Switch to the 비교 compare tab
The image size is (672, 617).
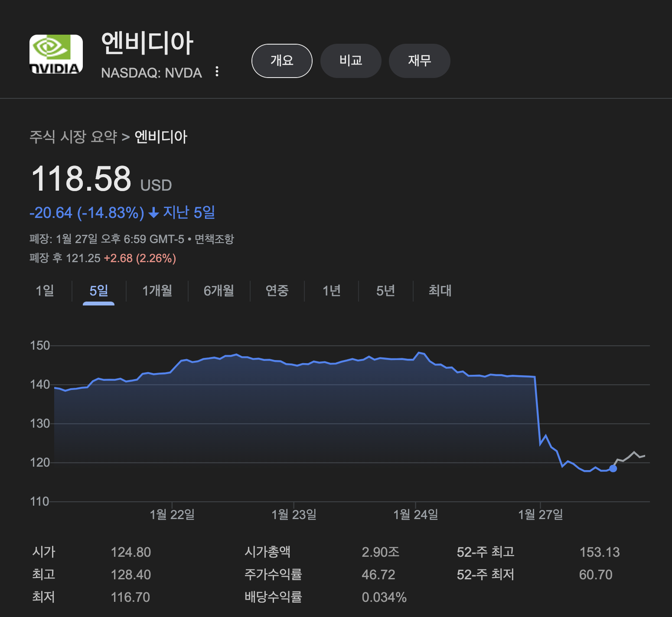tap(351, 61)
